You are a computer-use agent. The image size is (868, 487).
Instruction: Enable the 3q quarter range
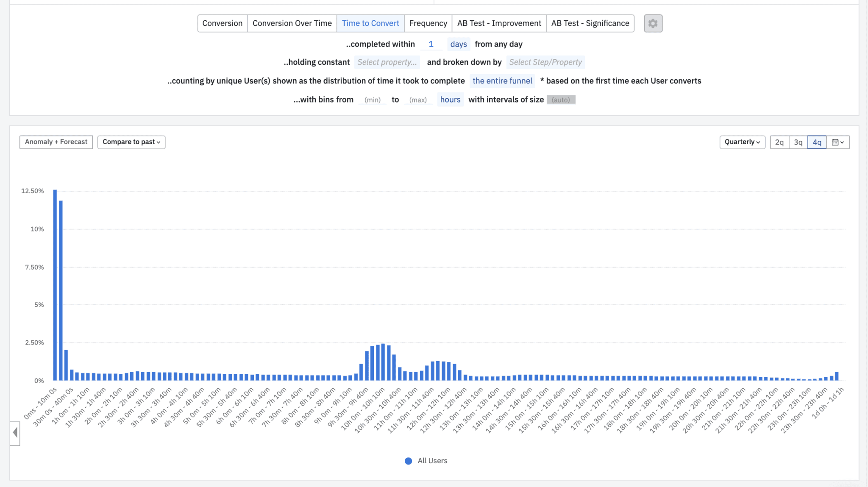pos(798,142)
